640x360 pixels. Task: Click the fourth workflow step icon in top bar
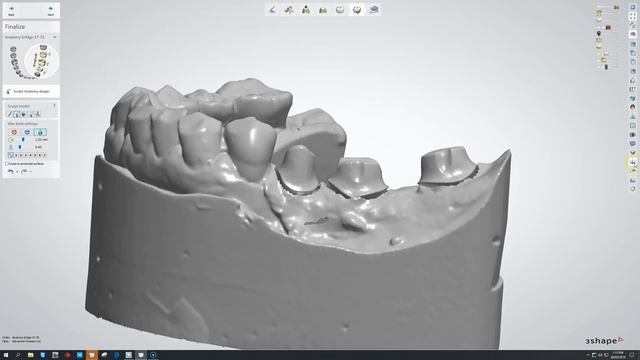pyautogui.click(x=323, y=10)
